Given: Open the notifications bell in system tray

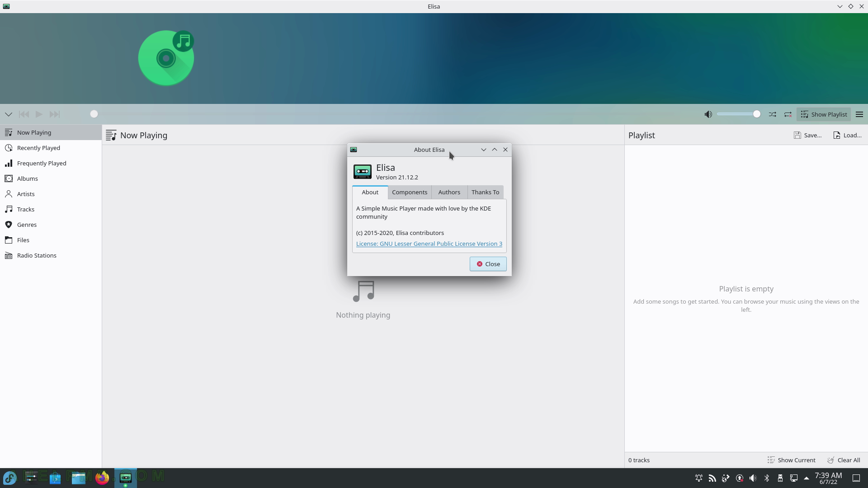Looking at the screenshot, I should [699, 478].
